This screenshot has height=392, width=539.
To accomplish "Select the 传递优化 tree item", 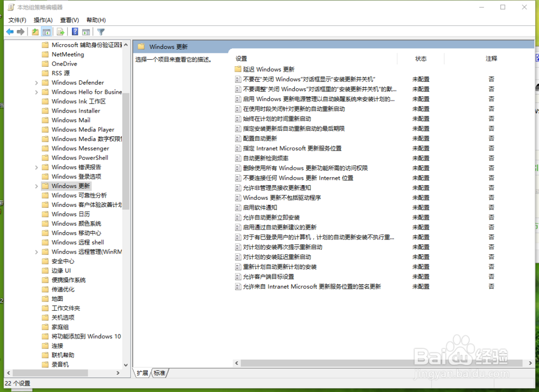I will pos(63,290).
